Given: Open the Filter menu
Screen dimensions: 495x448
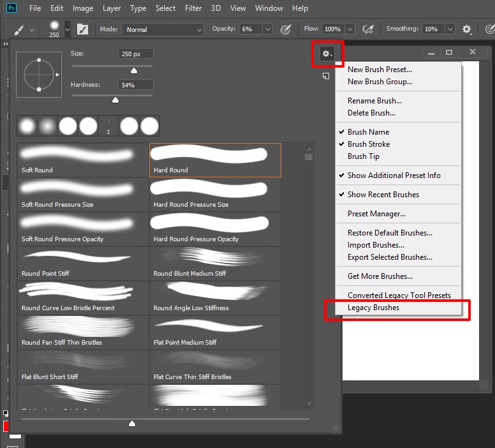Looking at the screenshot, I should click(x=193, y=8).
